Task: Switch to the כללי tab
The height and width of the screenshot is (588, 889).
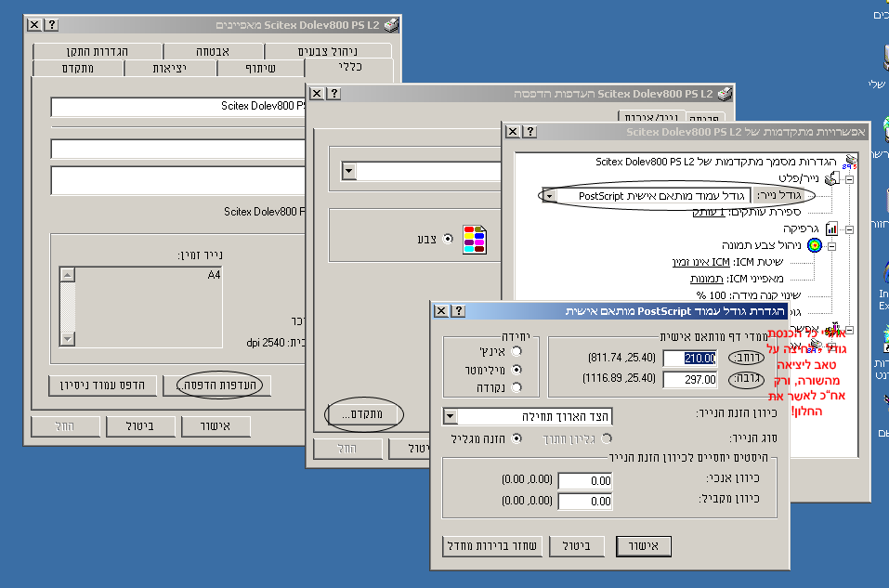Action: [x=350, y=67]
